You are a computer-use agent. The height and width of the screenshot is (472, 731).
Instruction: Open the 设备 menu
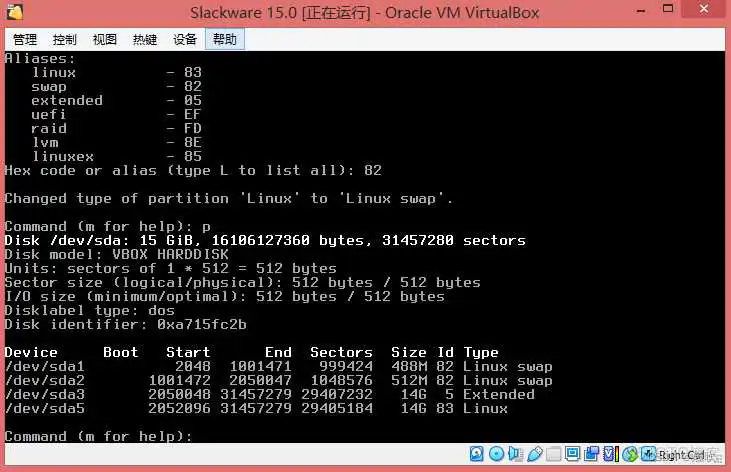pyautogui.click(x=185, y=40)
